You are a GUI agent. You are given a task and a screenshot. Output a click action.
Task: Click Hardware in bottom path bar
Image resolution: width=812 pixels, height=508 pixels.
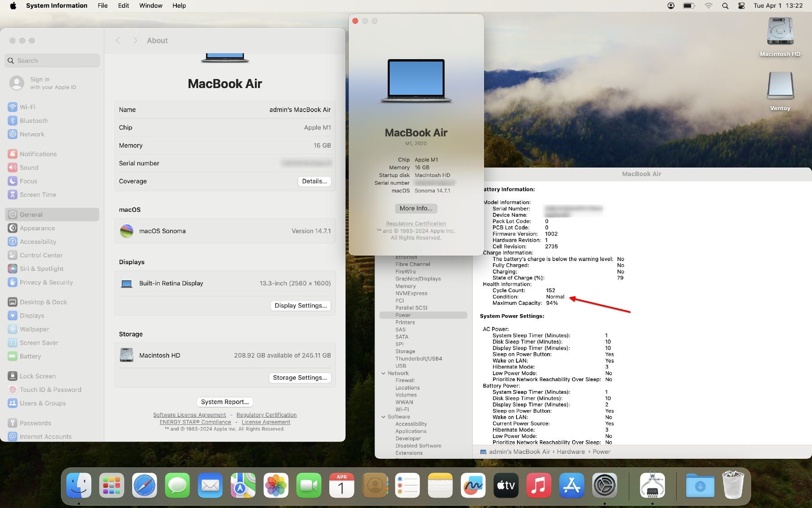[x=570, y=452]
